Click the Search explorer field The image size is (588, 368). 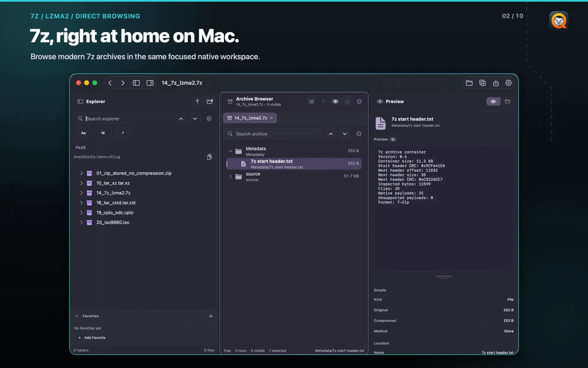click(x=123, y=119)
